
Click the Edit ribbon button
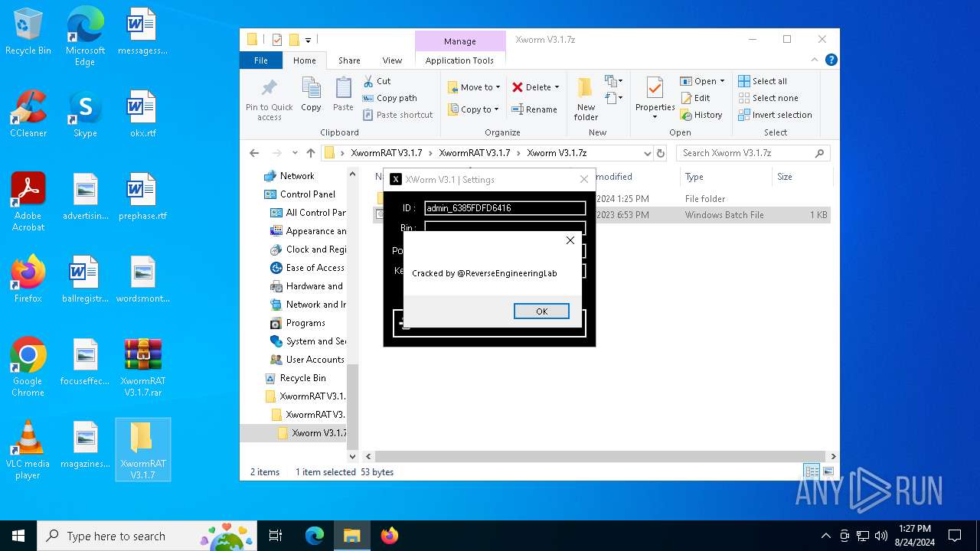click(x=695, y=98)
